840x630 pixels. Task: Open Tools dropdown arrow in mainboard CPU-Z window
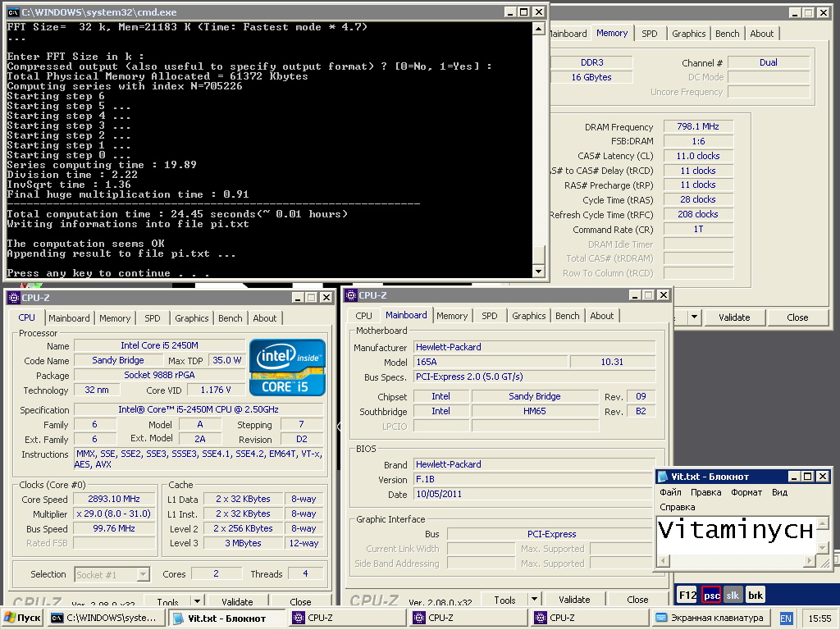[x=534, y=599]
